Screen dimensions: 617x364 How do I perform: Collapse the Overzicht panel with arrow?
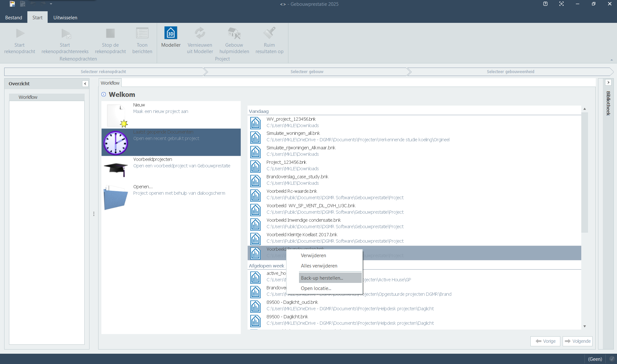pyautogui.click(x=85, y=84)
